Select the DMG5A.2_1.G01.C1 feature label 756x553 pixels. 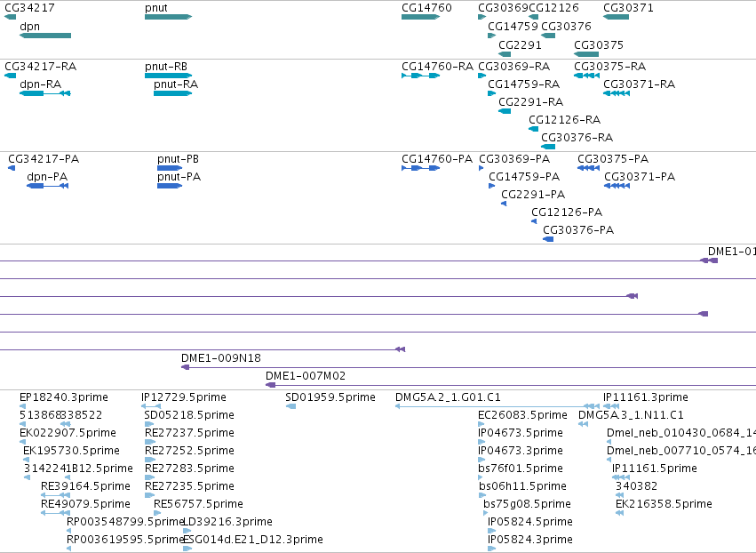click(448, 397)
